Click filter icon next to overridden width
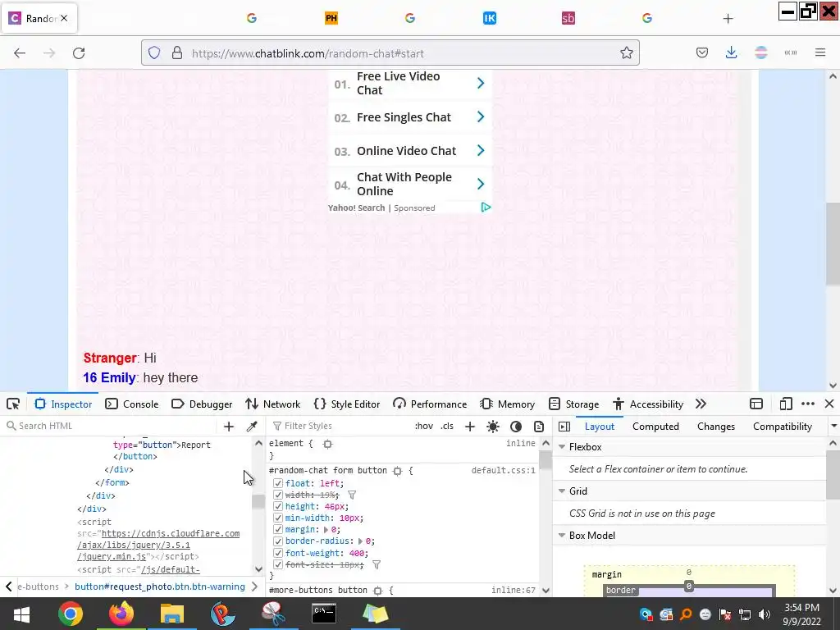 (352, 495)
